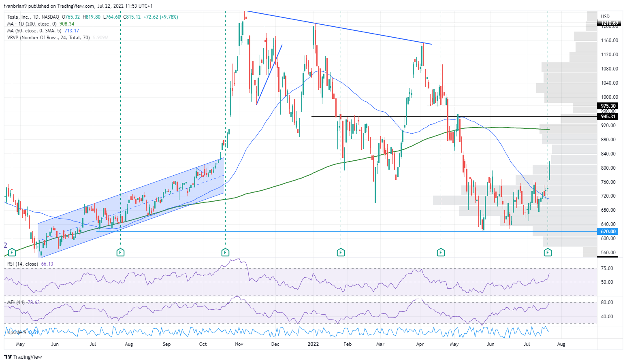This screenshot has height=364, width=627.
Task: Click the earnings E marker in late October 2021
Action: (225, 253)
